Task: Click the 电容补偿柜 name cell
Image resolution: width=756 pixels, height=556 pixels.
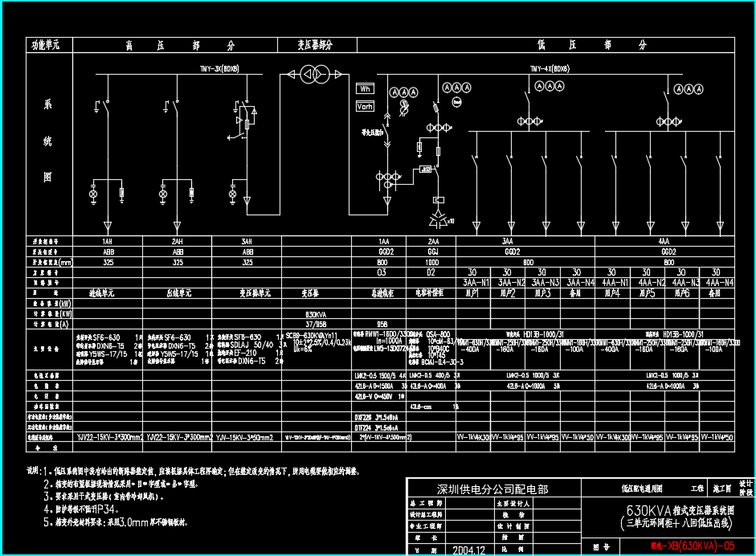Action: click(430, 292)
